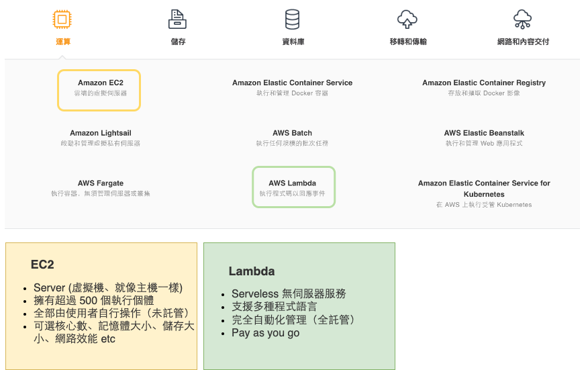Click the '全部由使用者自行操作（未託管）' bullet
This screenshot has width=588, height=370.
point(111,314)
